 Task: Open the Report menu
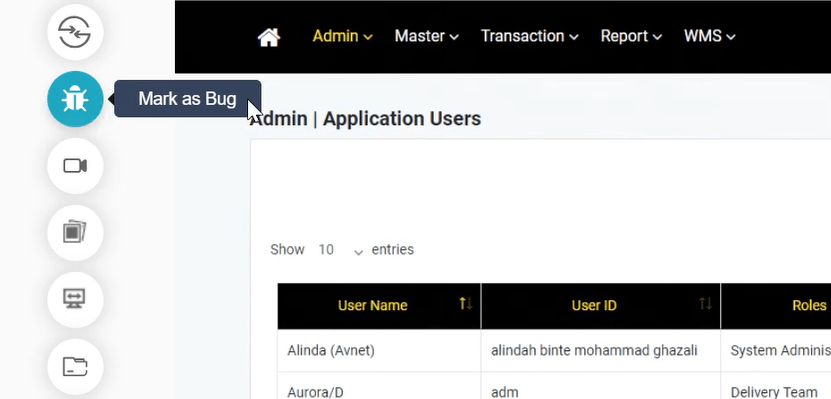pos(631,36)
